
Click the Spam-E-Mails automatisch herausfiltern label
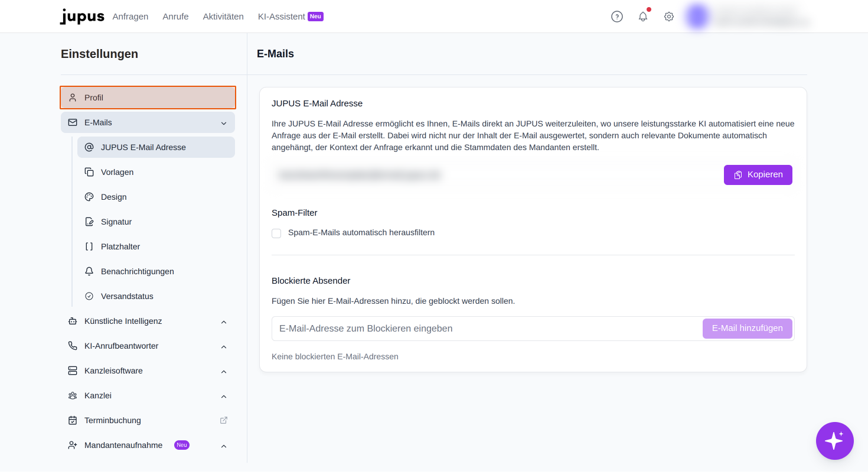(x=361, y=233)
